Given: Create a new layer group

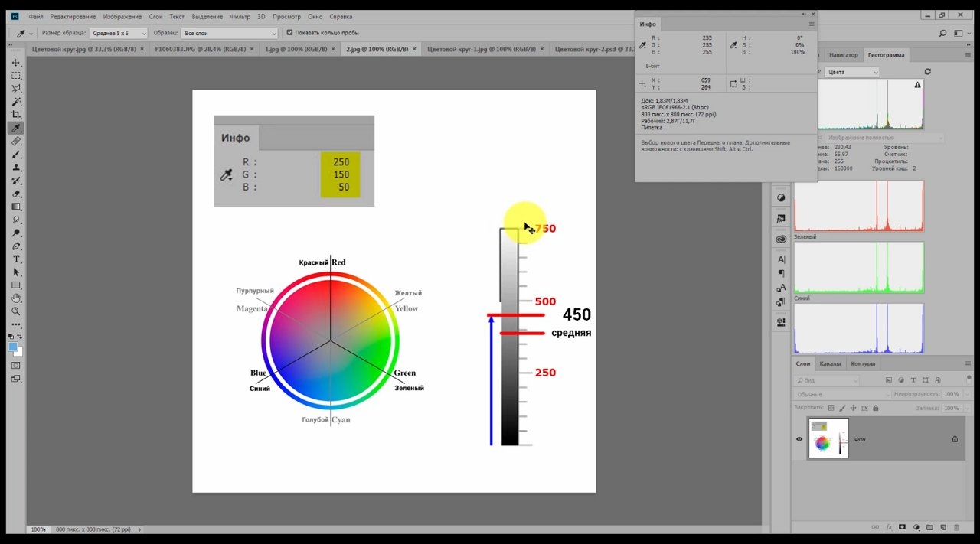Looking at the screenshot, I should (x=929, y=527).
